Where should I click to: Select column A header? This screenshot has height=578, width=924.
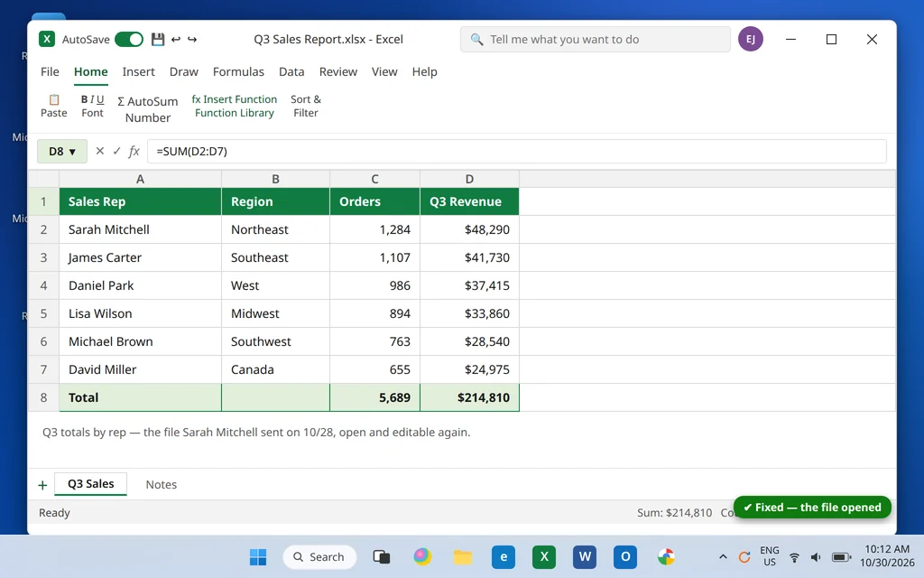click(x=140, y=179)
